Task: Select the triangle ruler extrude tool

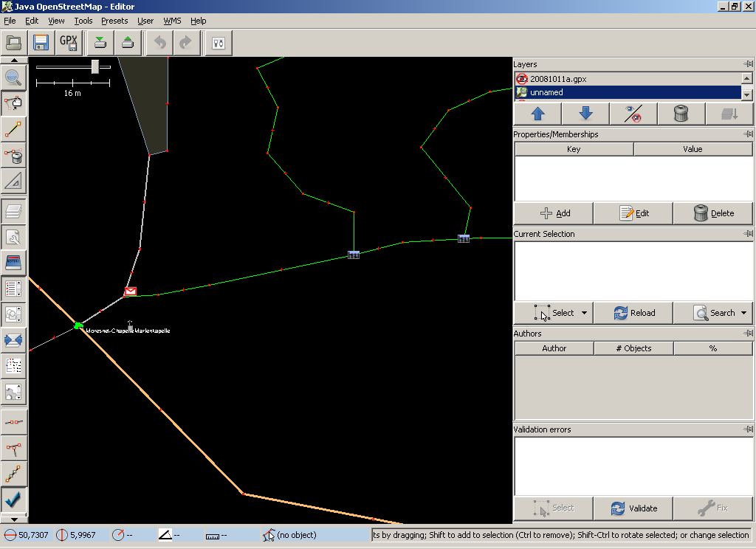Action: [x=13, y=182]
